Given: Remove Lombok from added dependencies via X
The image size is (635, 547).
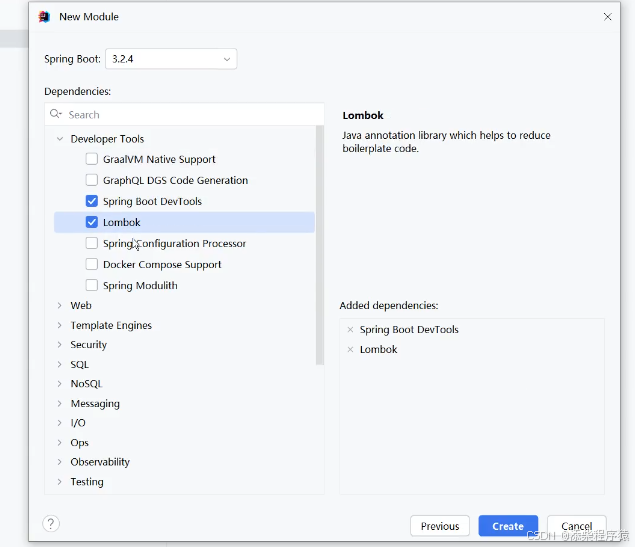Looking at the screenshot, I should pos(350,349).
